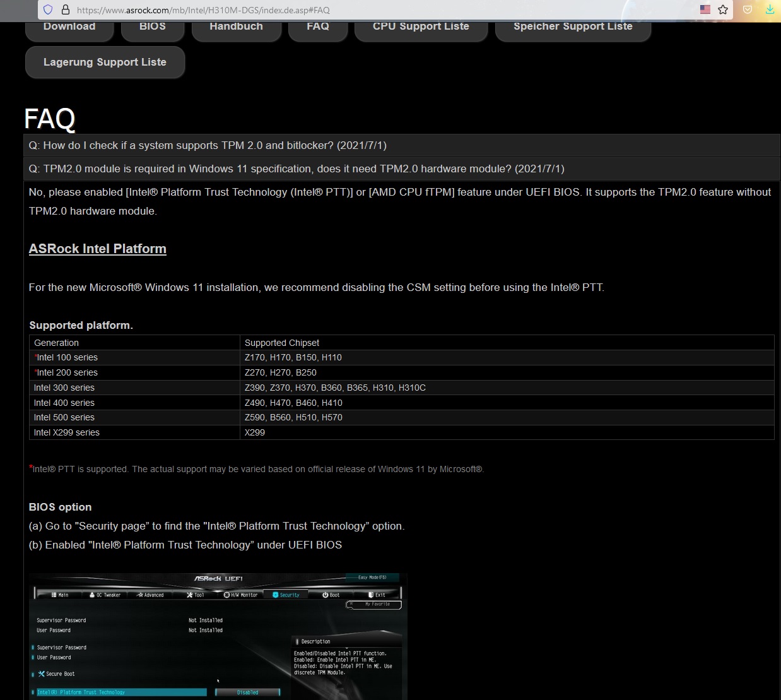Click the FAQ page heading

[x=50, y=119]
